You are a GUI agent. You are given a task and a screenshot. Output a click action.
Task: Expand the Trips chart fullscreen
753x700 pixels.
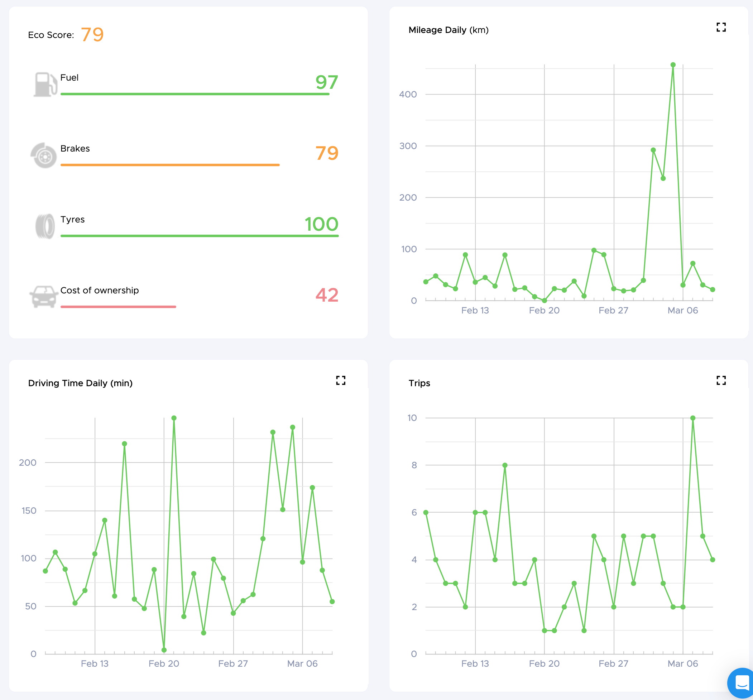pyautogui.click(x=721, y=380)
